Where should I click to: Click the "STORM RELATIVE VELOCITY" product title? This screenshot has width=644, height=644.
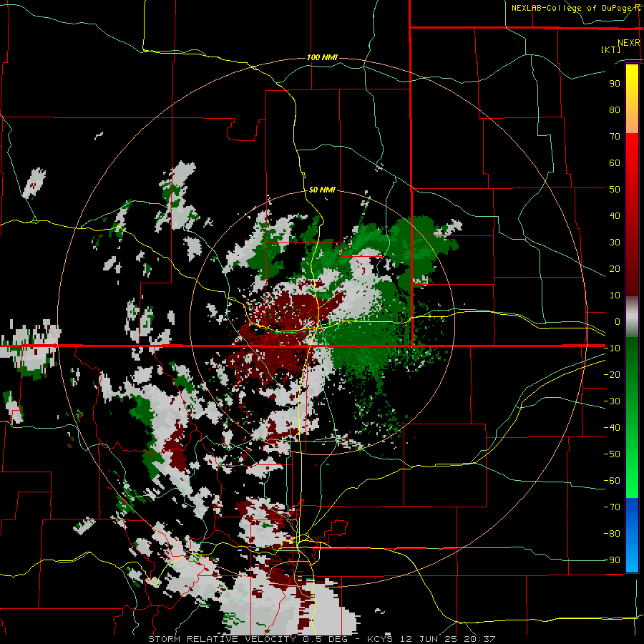(222, 639)
